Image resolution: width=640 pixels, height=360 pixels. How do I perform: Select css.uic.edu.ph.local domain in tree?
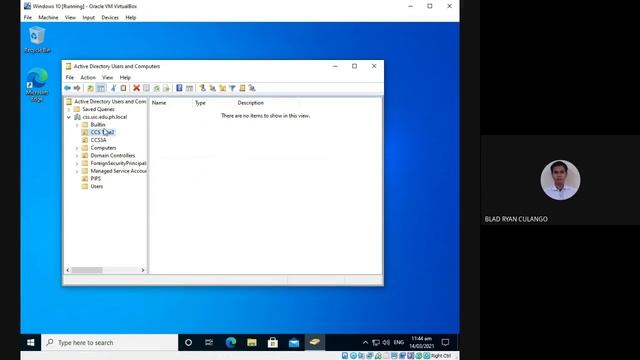coord(104,117)
